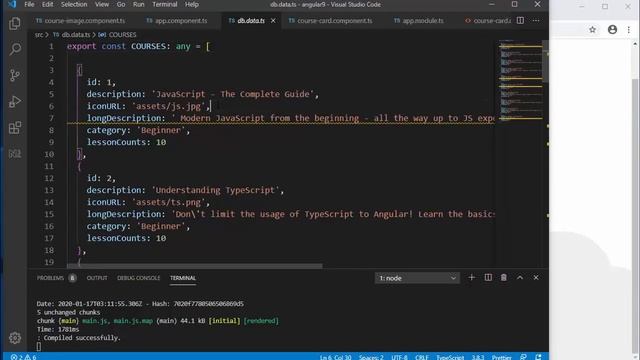Switch to the course-card html tab
640x360 pixels.
487,20
